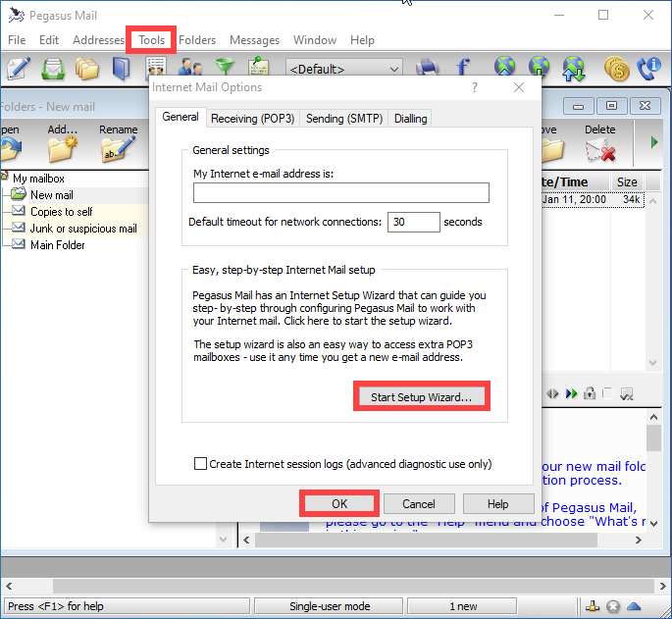672x619 pixels.
Task: Open the mail folders icon in main toolbar
Action: (87, 69)
